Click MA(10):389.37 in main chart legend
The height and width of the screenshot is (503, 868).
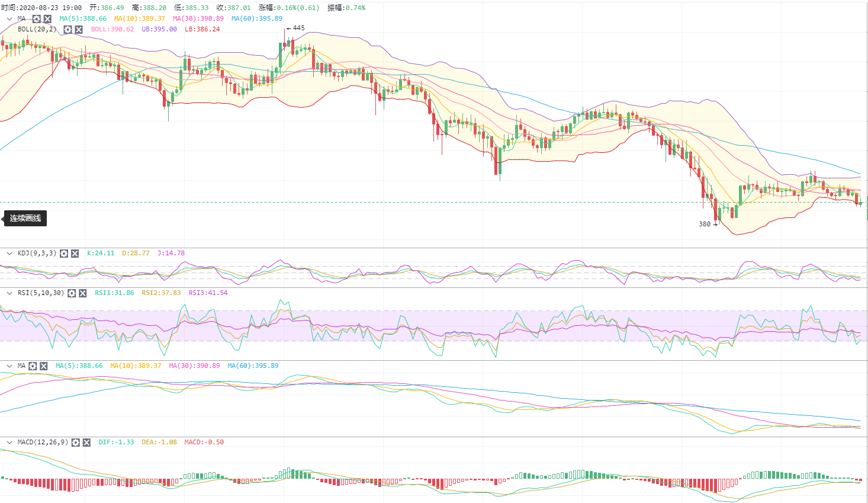click(140, 19)
